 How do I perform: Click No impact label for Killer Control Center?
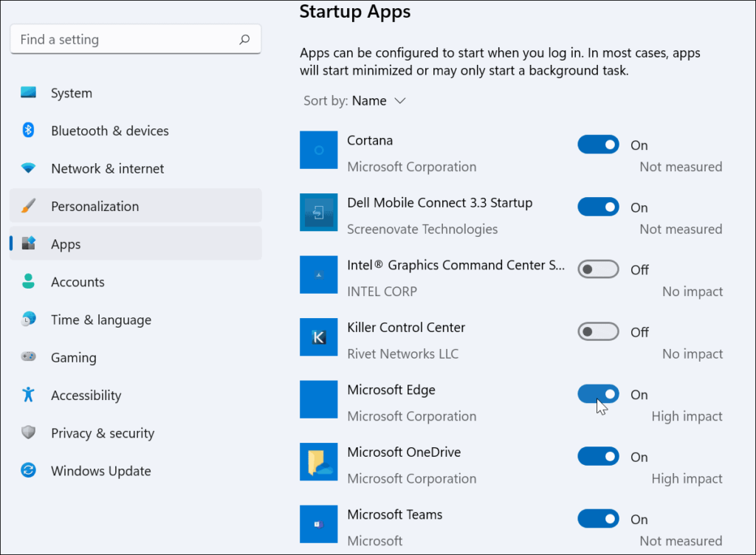[x=693, y=354]
